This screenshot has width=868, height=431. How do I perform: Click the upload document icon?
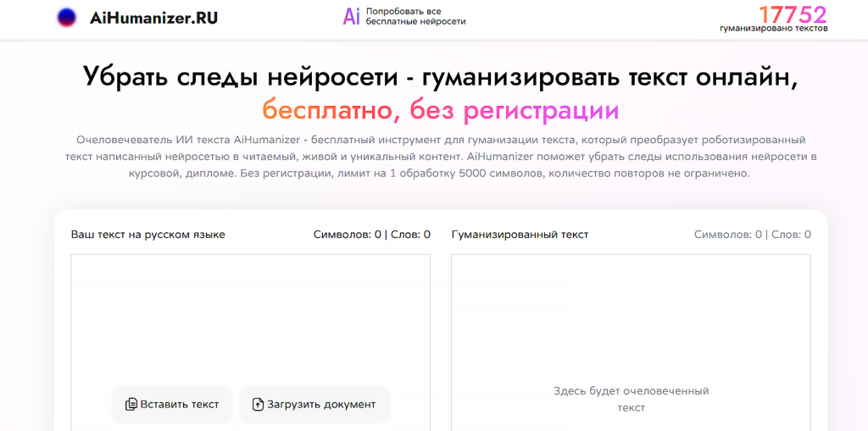(258, 405)
